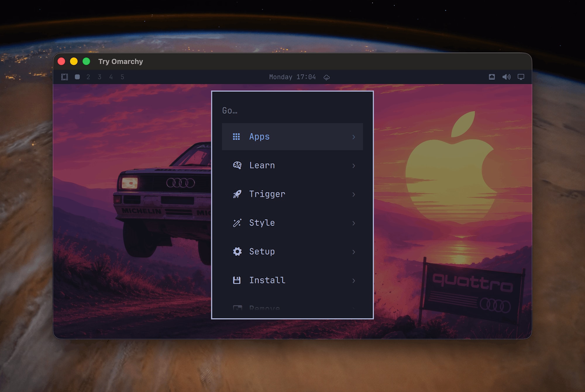Select the active workspace 1 square indicator
The image size is (585, 392).
coord(77,77)
